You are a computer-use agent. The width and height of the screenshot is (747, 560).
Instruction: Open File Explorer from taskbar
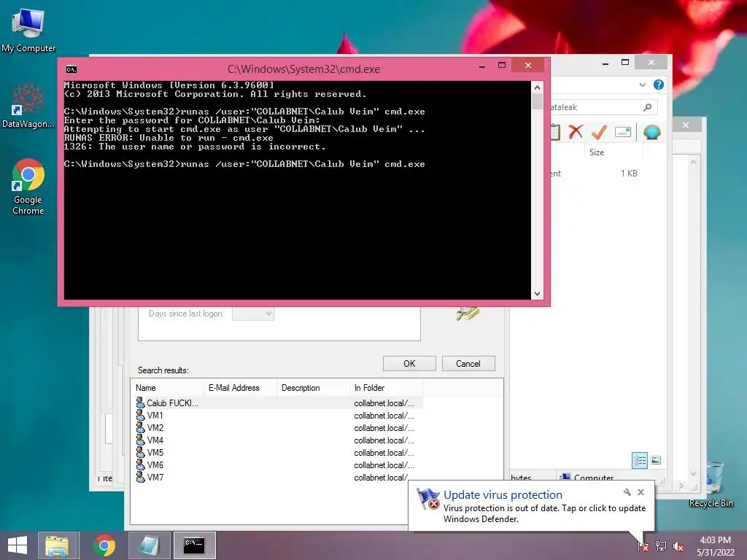click(57, 545)
